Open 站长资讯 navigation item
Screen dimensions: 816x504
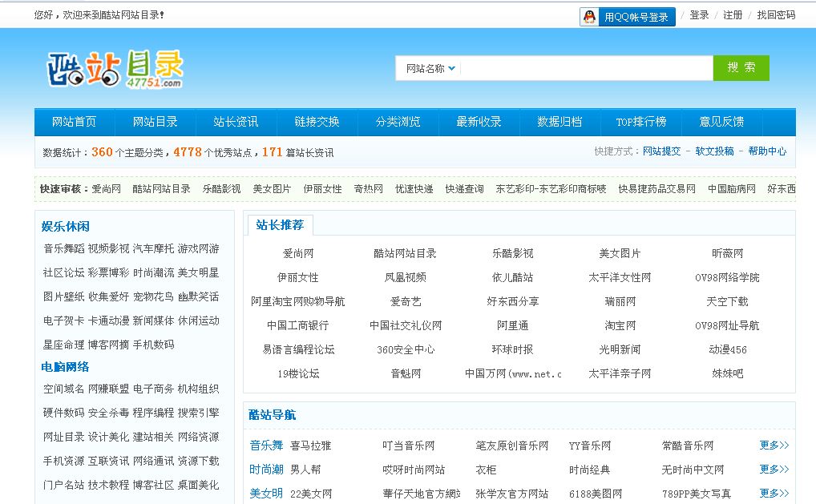coord(236,122)
